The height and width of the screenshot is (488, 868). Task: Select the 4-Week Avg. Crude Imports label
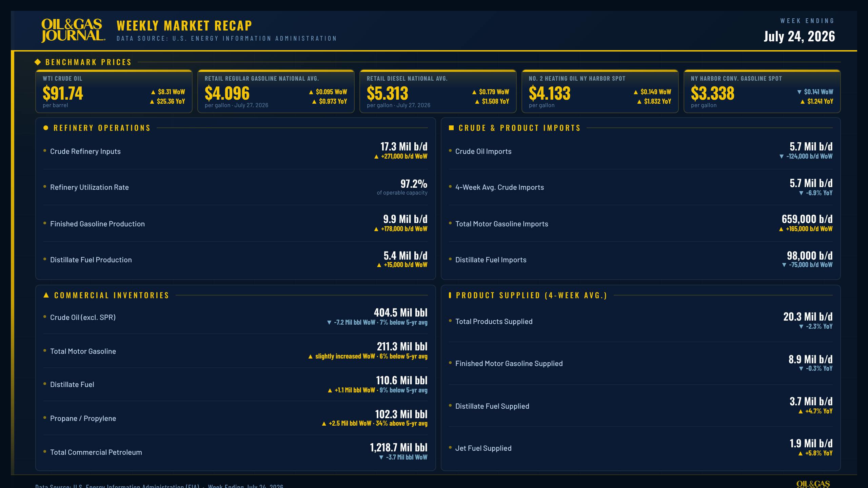[x=499, y=187]
